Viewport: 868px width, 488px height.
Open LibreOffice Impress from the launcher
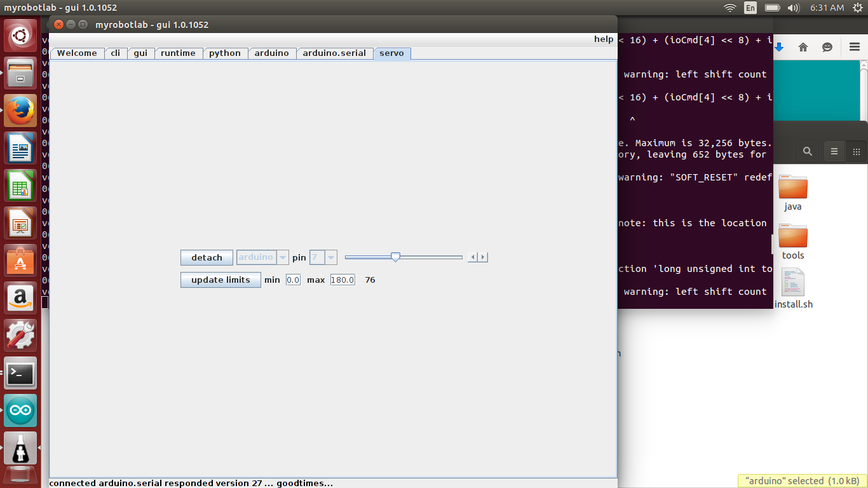21,223
